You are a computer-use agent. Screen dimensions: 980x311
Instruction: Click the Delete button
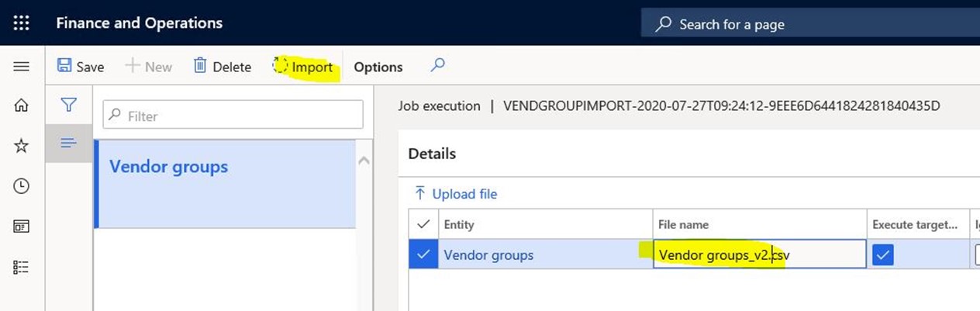pos(223,67)
